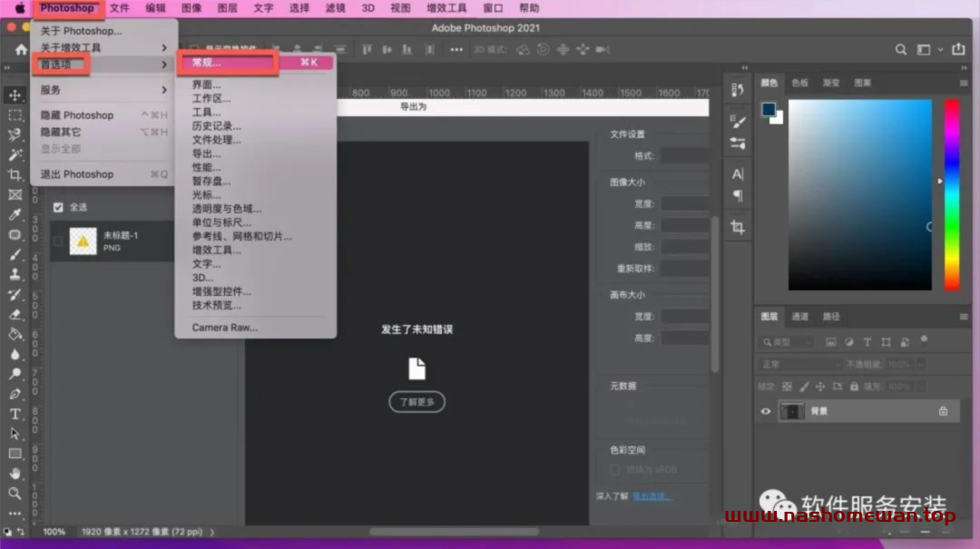The height and width of the screenshot is (549, 980).
Task: Select the Eraser tool
Action: [15, 315]
